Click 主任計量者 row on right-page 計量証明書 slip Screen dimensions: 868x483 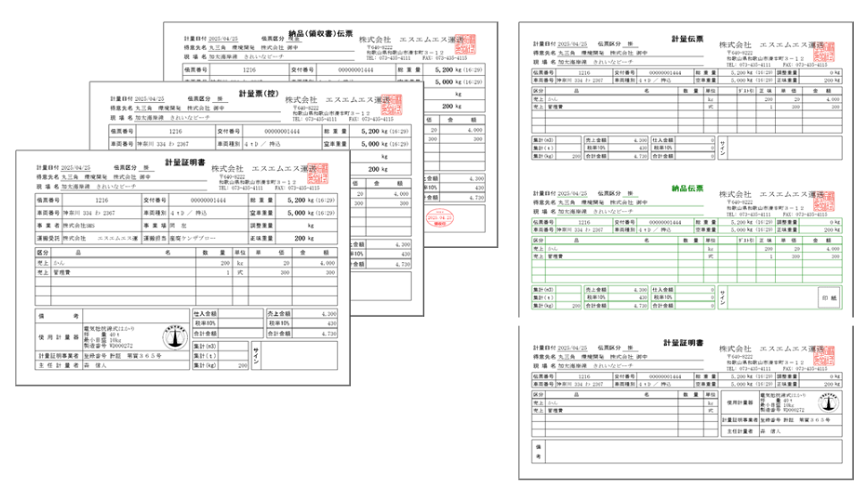(x=781, y=430)
